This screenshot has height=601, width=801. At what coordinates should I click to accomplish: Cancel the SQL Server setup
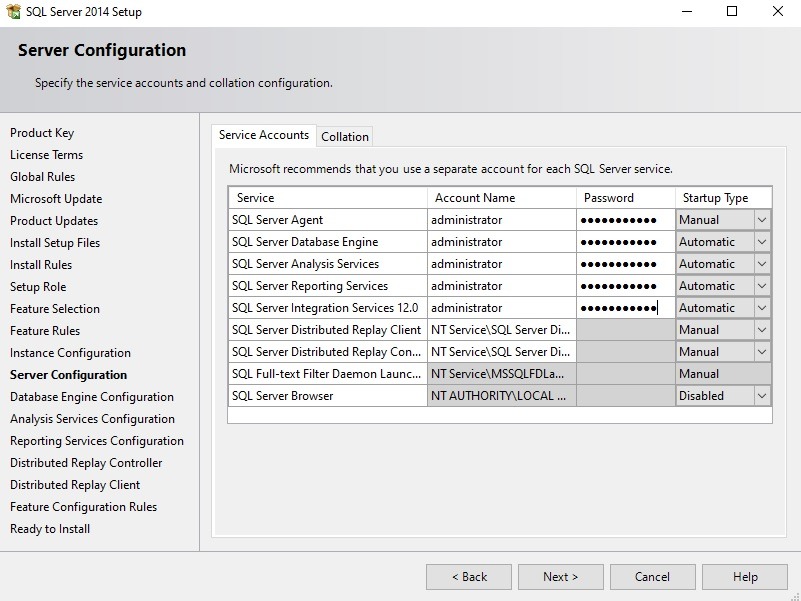point(653,577)
